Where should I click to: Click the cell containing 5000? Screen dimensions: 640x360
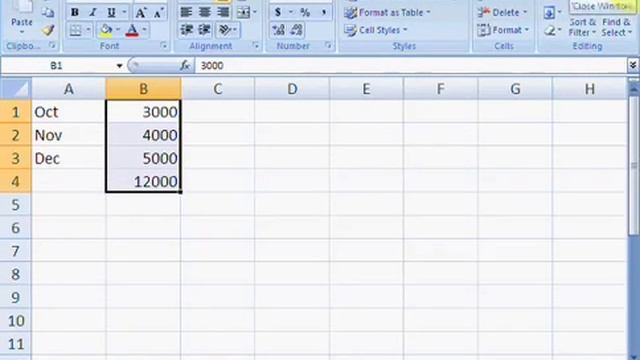tap(143, 158)
